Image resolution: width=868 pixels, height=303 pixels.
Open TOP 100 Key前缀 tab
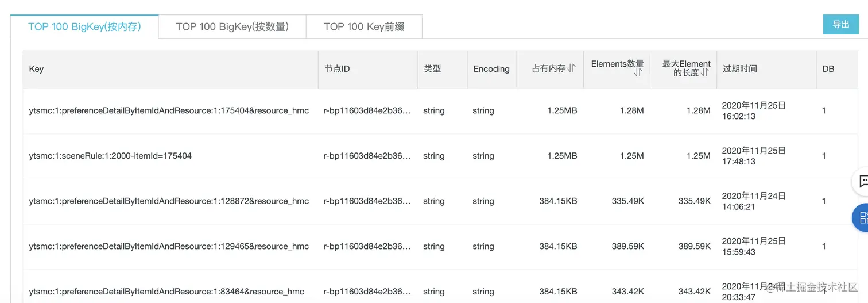[x=364, y=26]
